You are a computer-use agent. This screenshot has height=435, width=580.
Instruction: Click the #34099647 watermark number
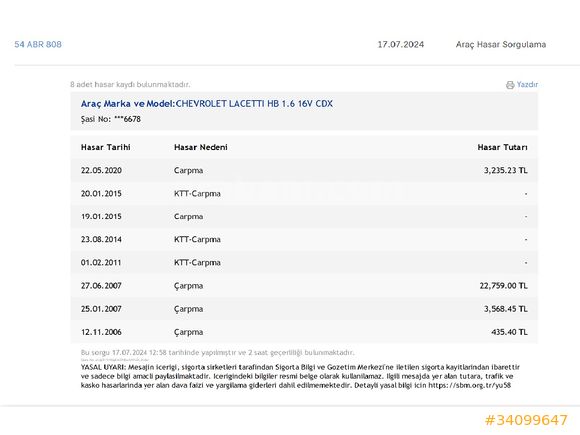tap(526, 420)
